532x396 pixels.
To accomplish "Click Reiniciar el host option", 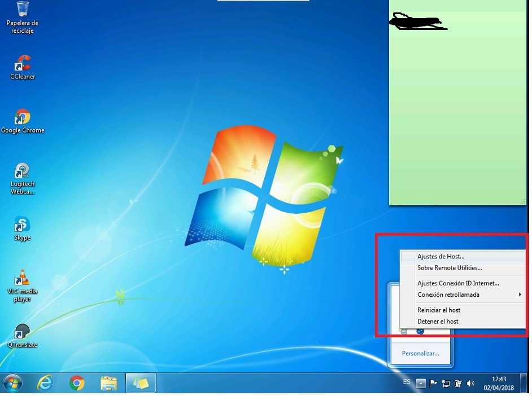I will click(439, 310).
